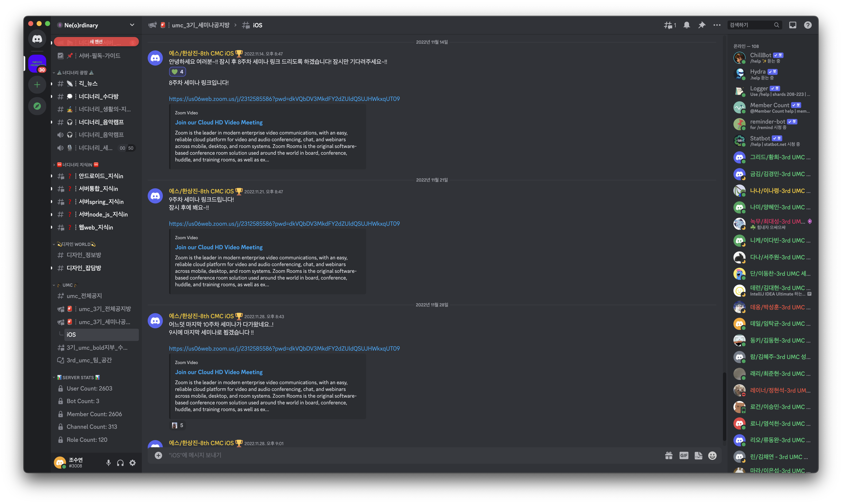Collapse the SERVER STATS category
This screenshot has width=842, height=504.
(78, 377)
